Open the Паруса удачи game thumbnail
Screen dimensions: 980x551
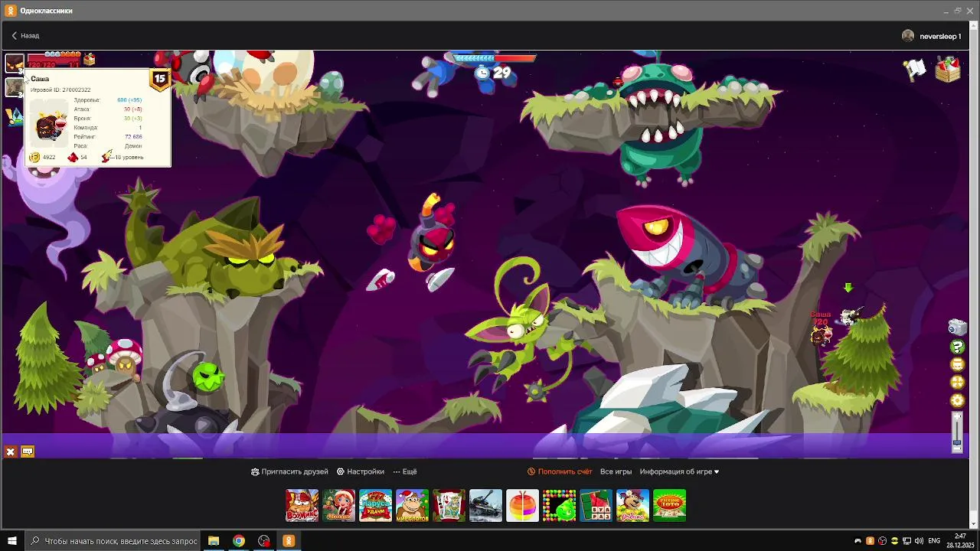[375, 506]
